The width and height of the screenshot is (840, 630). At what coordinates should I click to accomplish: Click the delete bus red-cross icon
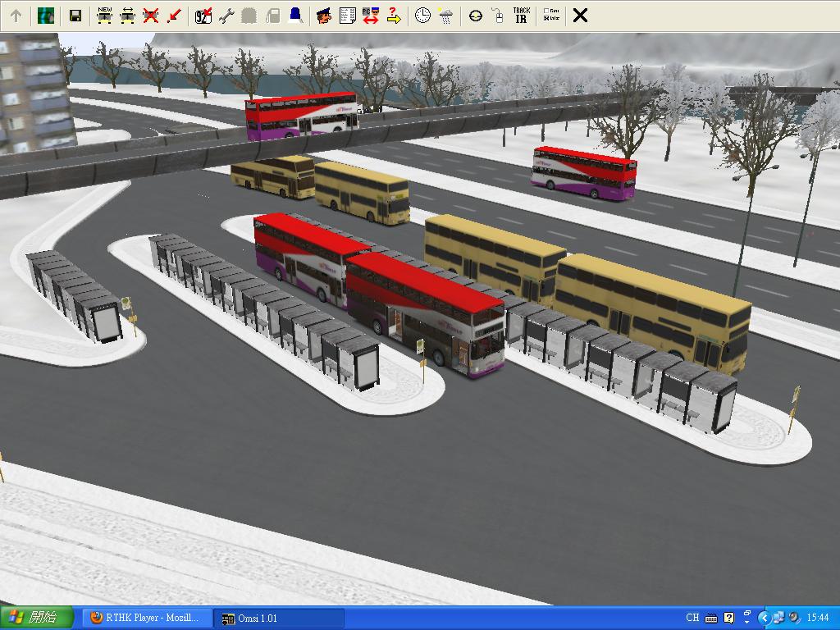coord(150,16)
